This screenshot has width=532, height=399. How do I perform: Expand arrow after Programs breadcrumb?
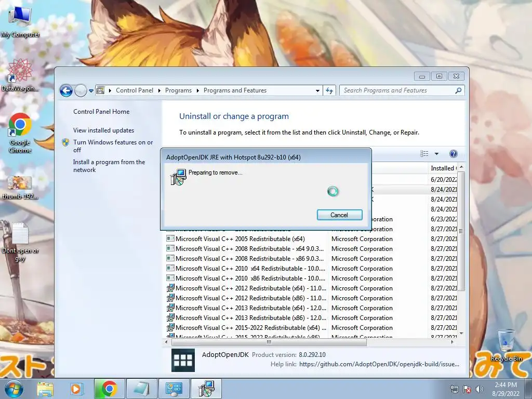(197, 90)
